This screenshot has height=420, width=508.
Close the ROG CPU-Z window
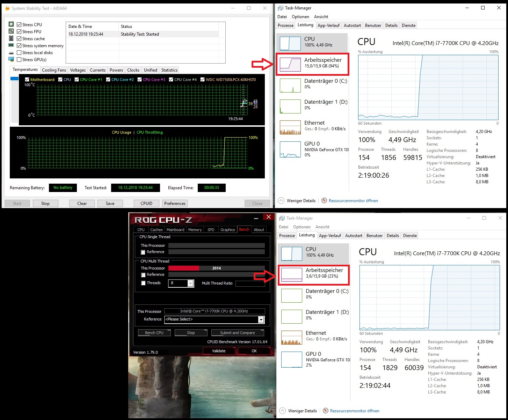pos(268,217)
